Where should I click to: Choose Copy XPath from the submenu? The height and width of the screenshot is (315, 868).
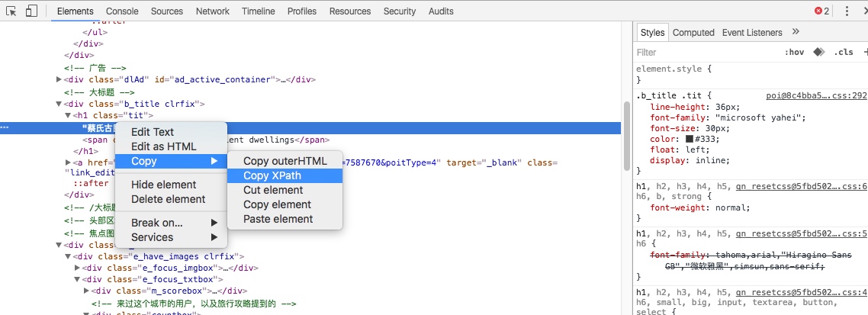point(272,175)
